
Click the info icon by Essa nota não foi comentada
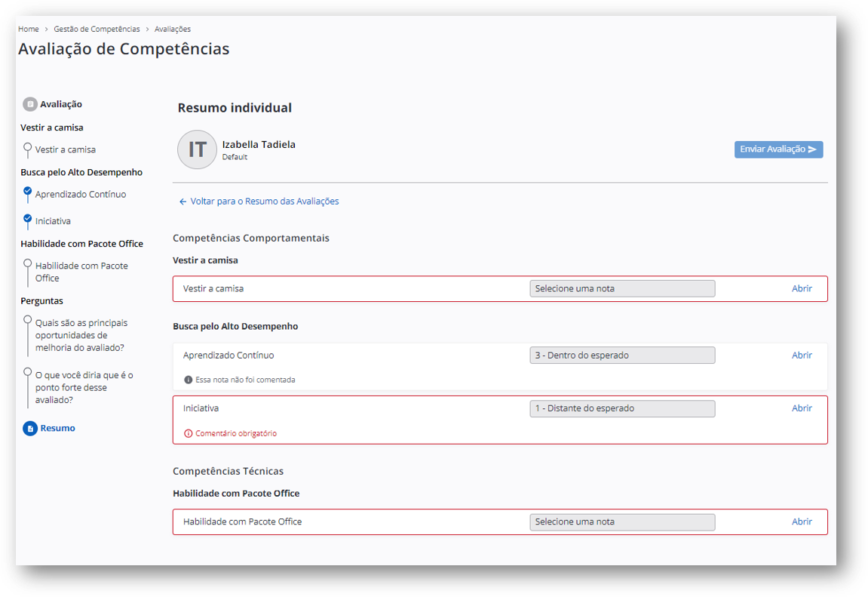(x=189, y=380)
